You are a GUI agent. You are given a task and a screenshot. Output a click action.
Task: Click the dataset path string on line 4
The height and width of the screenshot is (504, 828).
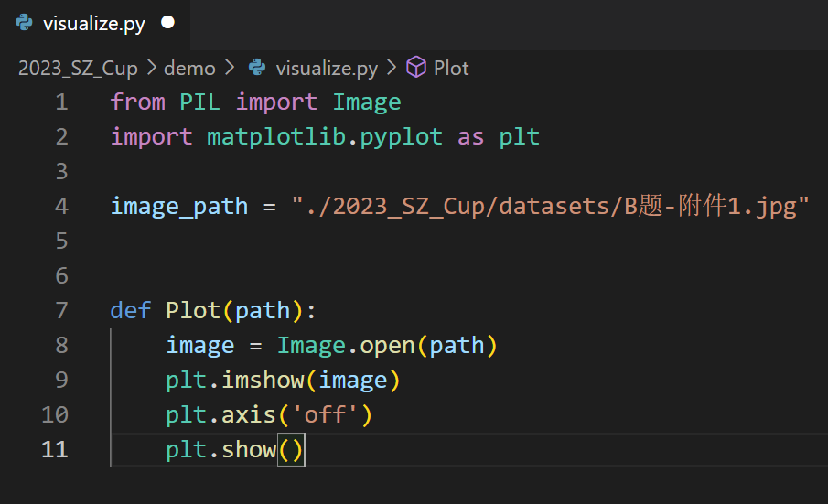coord(550,206)
